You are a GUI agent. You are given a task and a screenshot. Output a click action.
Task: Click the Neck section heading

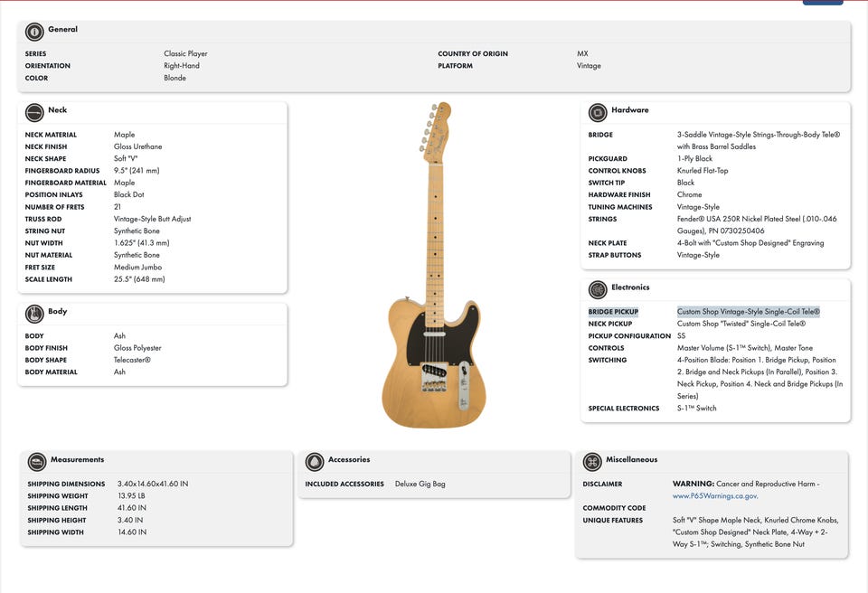58,110
